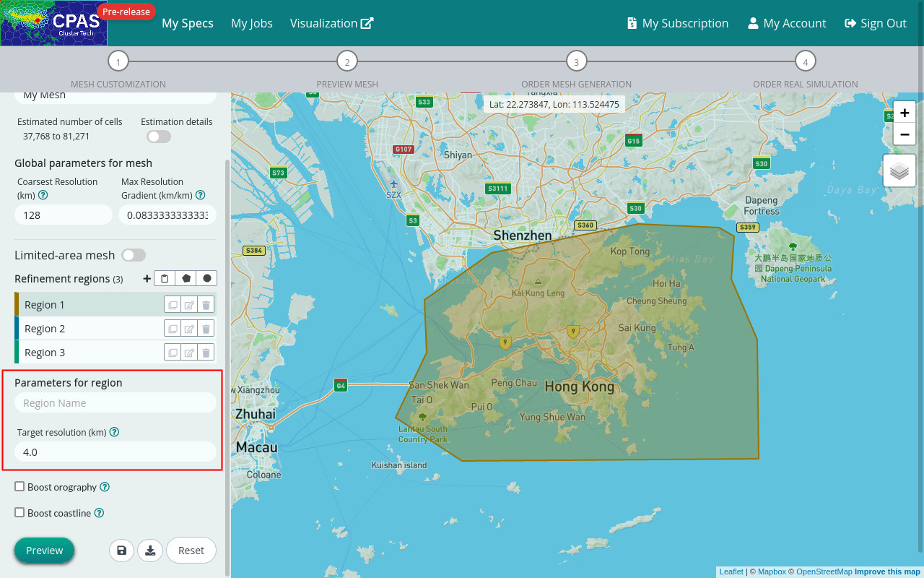Click the Max Resolution Gradient input field
The image size is (924, 578).
[167, 215]
